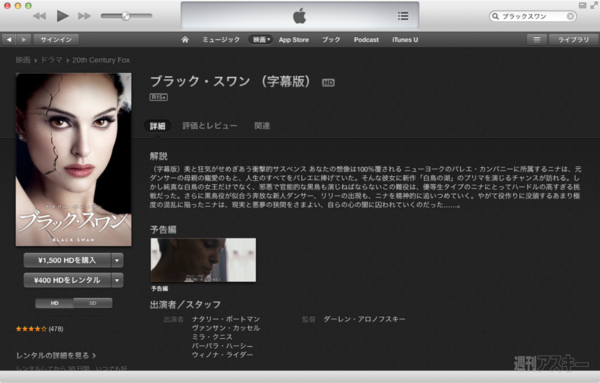Open the store list menu icon
This screenshot has width=600, height=383.
[537, 39]
